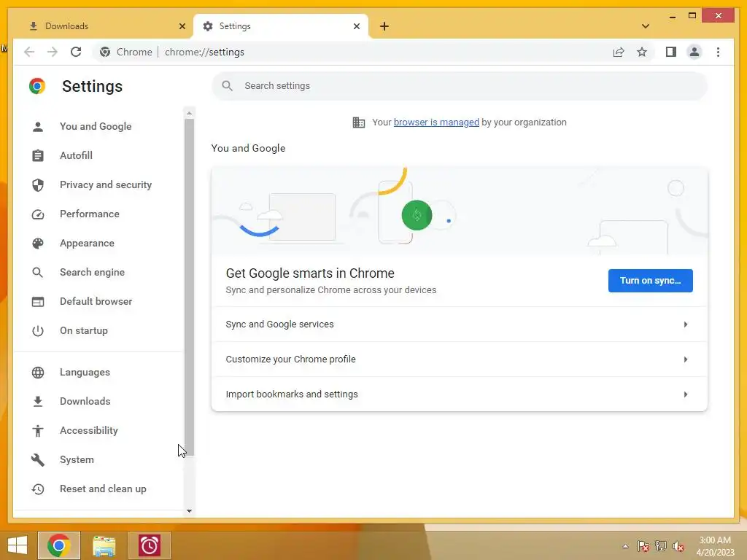
Task: Show hidden system tray icons
Action: (x=625, y=546)
